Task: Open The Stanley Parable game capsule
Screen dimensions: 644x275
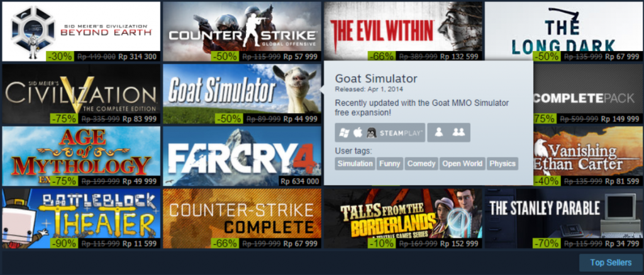Action: [x=564, y=219]
